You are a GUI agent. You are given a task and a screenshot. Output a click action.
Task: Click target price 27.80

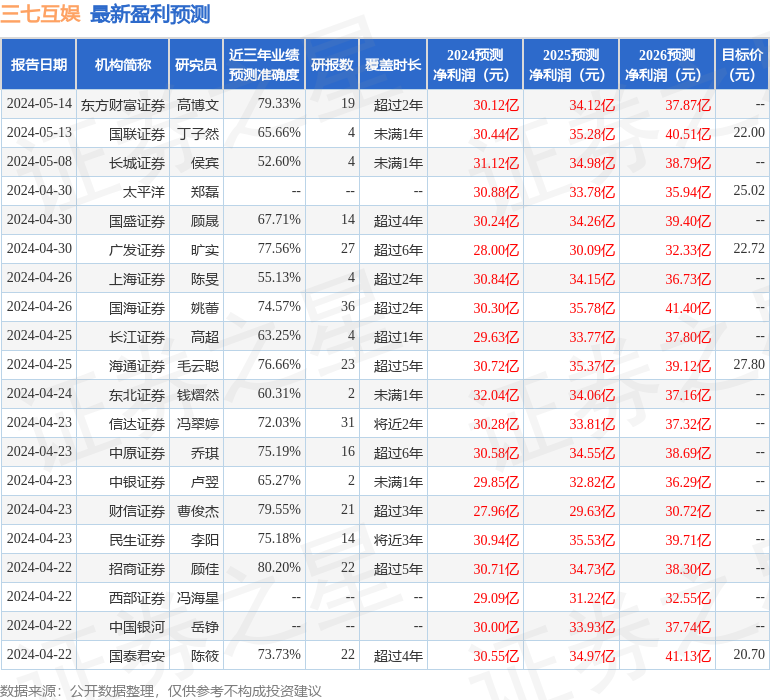(x=749, y=364)
